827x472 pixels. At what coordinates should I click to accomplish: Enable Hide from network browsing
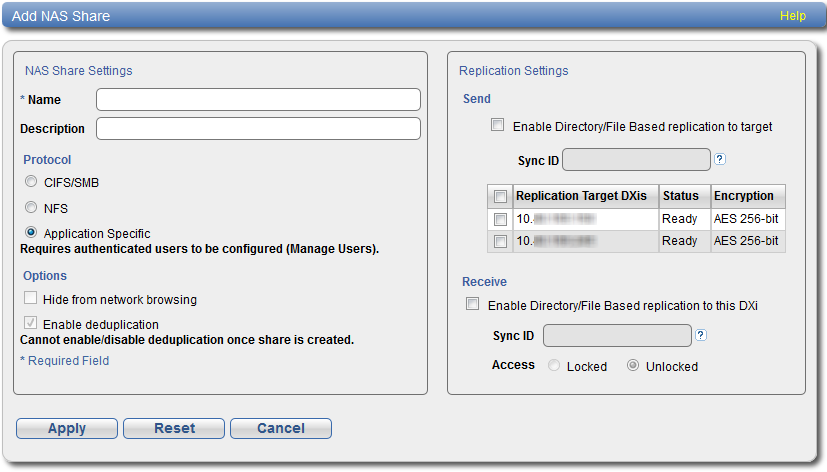[31, 298]
